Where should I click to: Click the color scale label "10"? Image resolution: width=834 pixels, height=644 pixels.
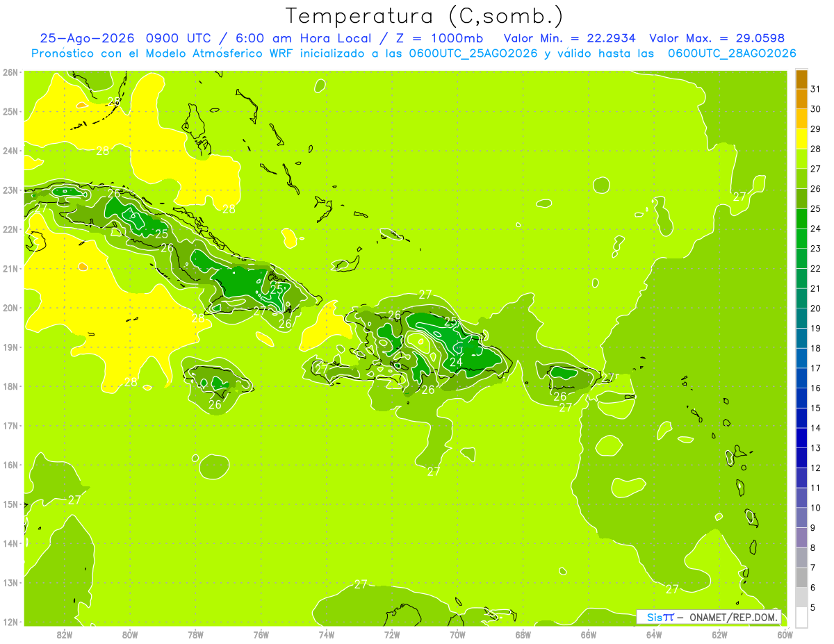[816, 508]
